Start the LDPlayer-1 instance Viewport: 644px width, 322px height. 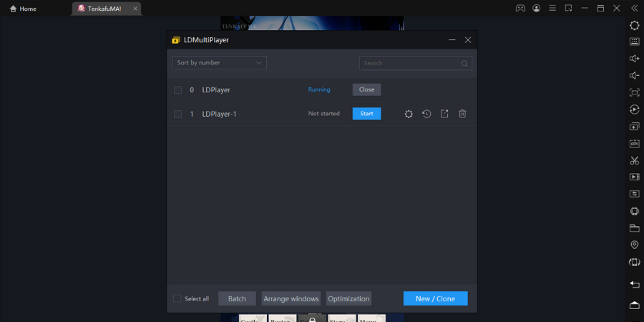tap(367, 114)
